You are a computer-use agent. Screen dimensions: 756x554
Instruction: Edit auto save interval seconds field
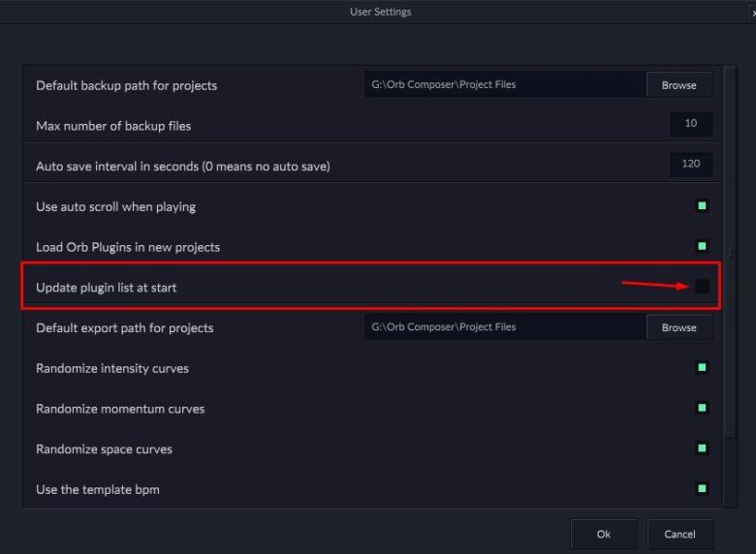(691, 165)
